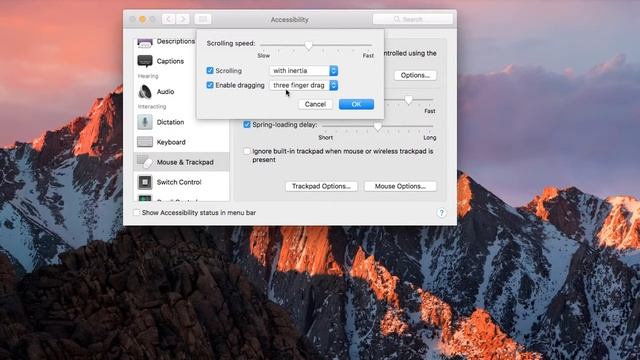Check Show Accessibility status in menu bar

(x=136, y=213)
